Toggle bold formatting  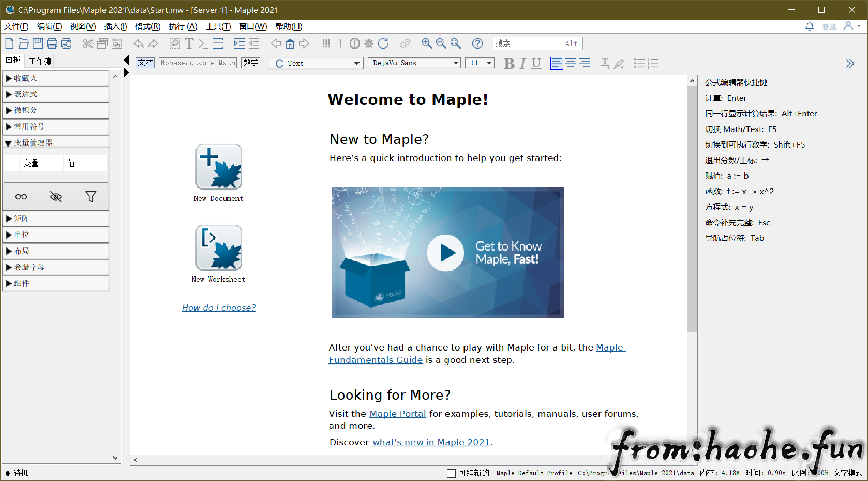509,63
